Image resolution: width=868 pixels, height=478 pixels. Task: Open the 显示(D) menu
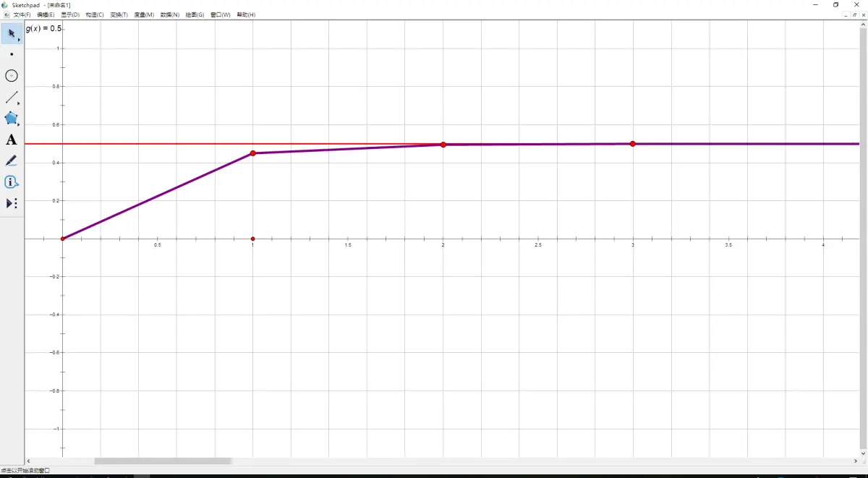click(x=70, y=14)
